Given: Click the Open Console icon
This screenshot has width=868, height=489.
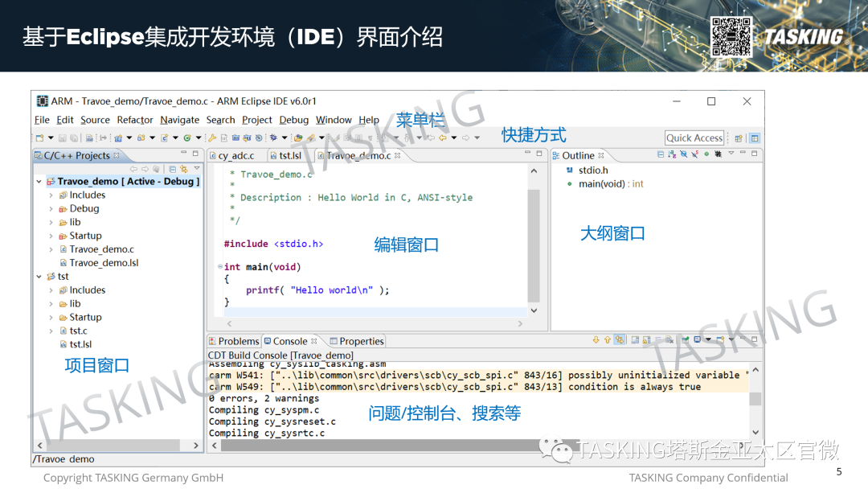Looking at the screenshot, I should click(720, 340).
